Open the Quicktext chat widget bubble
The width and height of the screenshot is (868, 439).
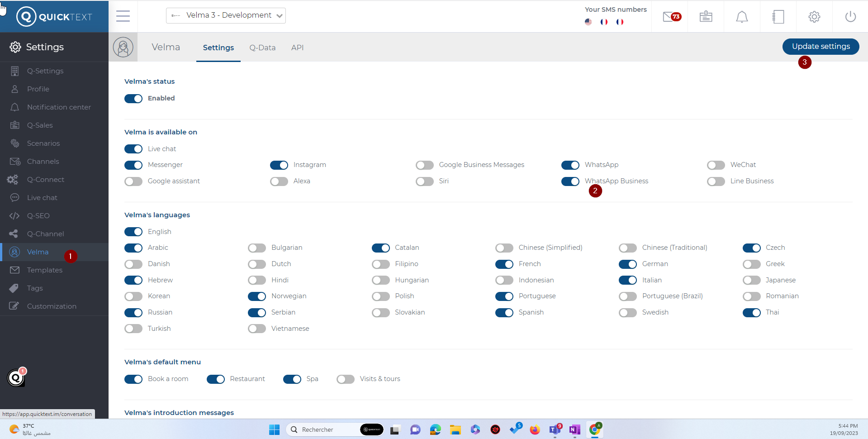(x=16, y=377)
